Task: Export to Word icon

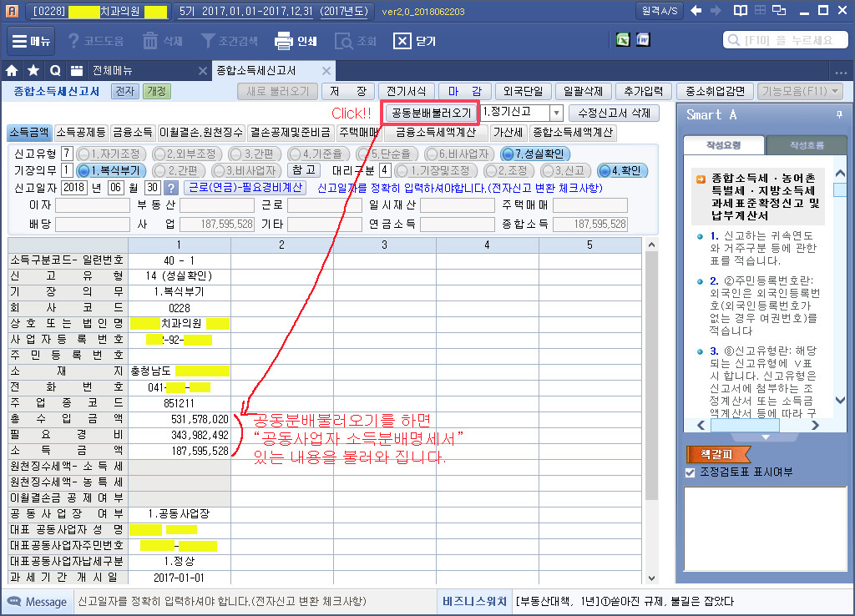Action: click(644, 39)
